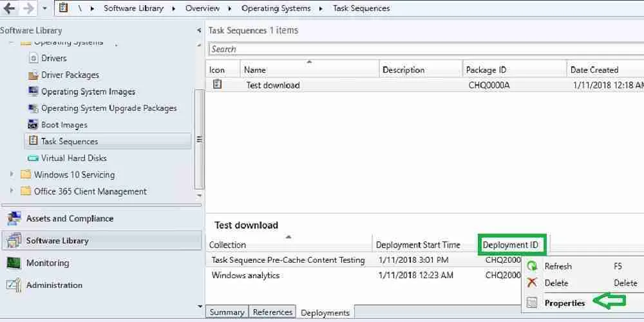Collapse the Software Library navigation pane
The height and width of the screenshot is (322, 644).
(x=198, y=30)
